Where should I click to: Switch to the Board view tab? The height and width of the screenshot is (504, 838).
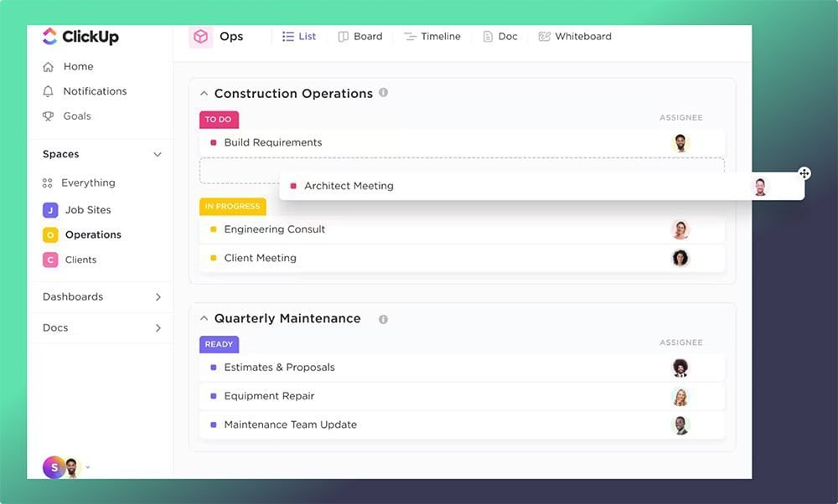tap(360, 36)
